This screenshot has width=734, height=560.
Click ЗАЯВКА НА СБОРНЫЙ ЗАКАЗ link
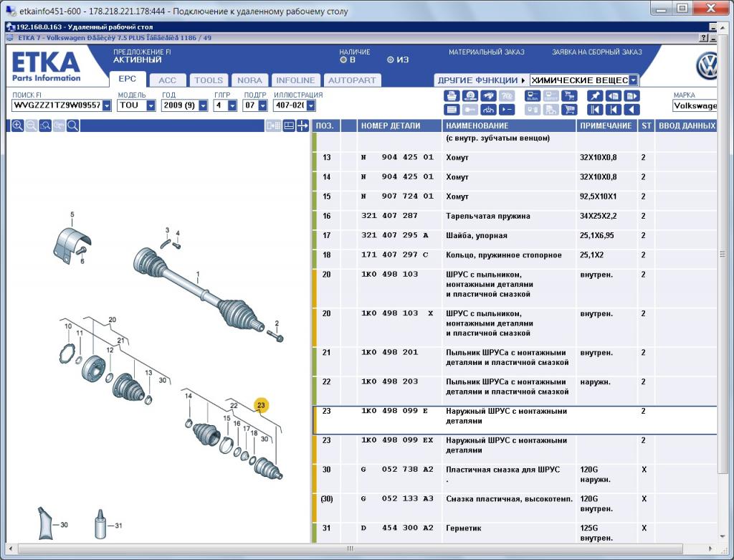[597, 52]
